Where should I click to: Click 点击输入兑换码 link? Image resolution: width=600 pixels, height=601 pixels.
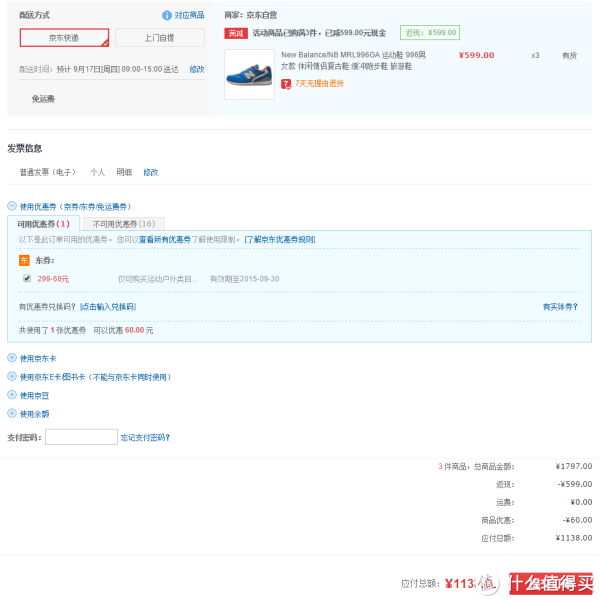pyautogui.click(x=108, y=307)
